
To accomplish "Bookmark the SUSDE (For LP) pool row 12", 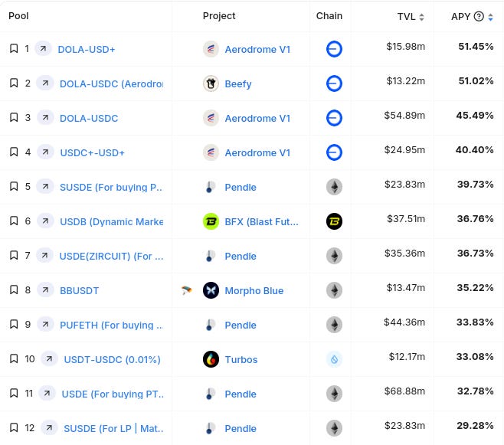I will 14,427.
